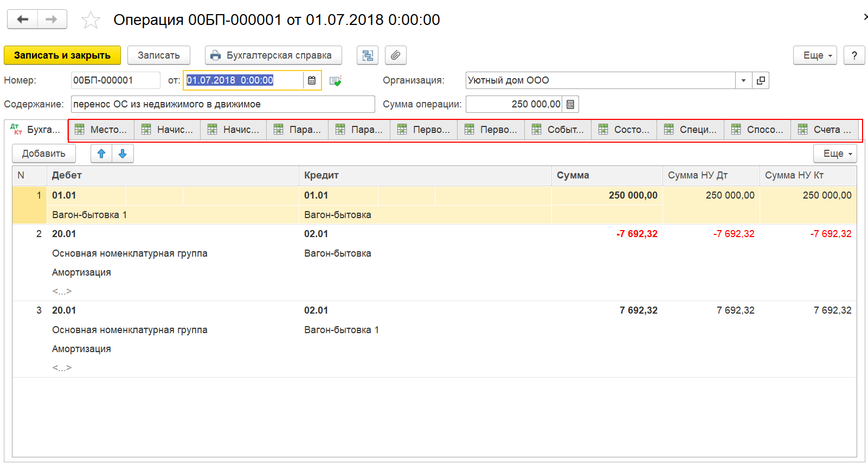
Task: Click the forward navigation arrow
Action: (52, 20)
